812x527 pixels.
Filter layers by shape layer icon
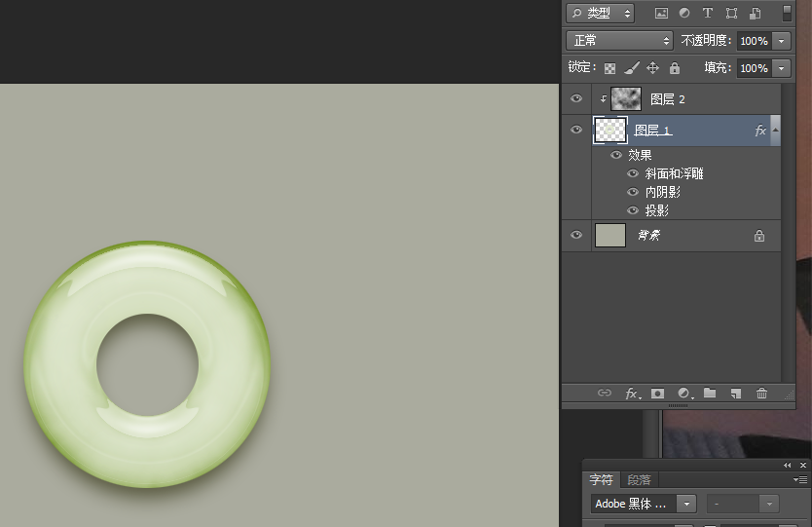pos(731,13)
